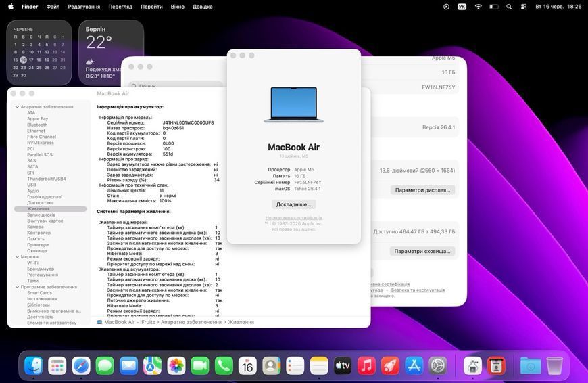
Task: Collapse the Мережа section in sidebar
Action: (x=18, y=257)
